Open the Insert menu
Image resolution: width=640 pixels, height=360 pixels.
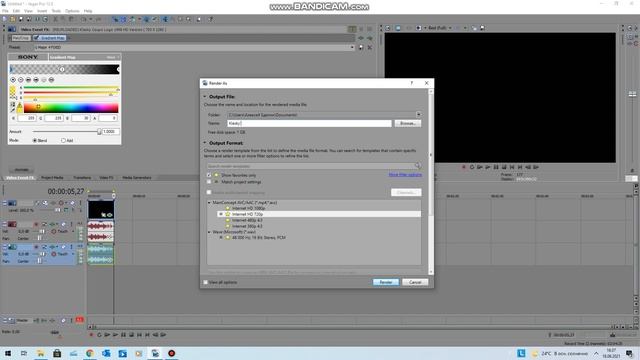pos(42,11)
